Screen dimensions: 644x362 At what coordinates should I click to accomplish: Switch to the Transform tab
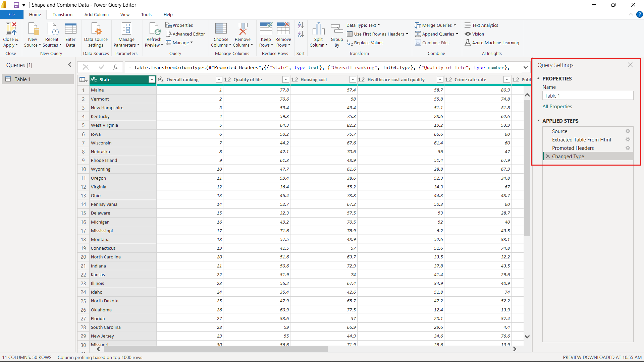point(62,14)
